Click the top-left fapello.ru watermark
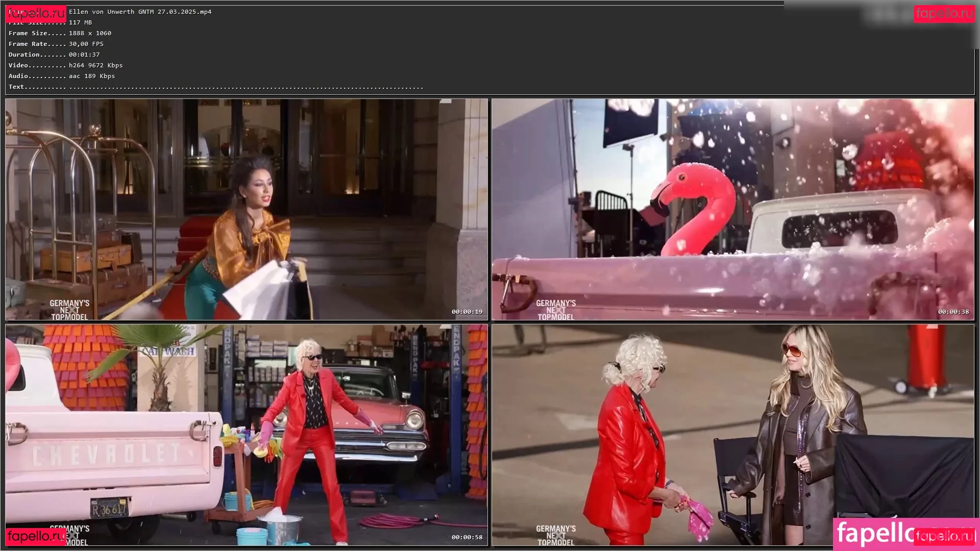The height and width of the screenshot is (551, 980). point(35,14)
